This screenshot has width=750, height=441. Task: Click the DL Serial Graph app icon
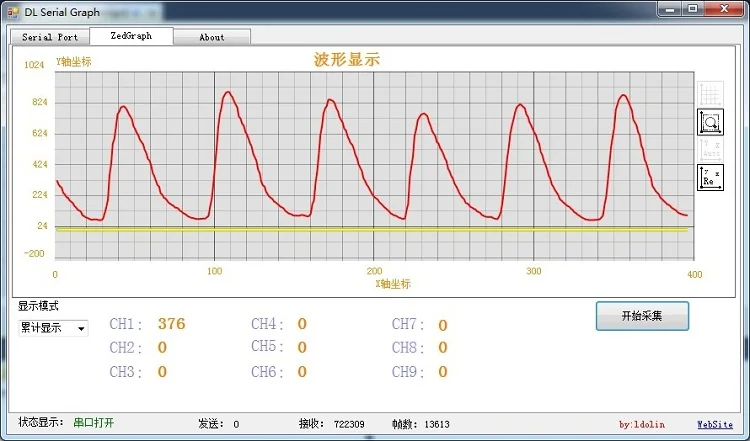(13, 12)
